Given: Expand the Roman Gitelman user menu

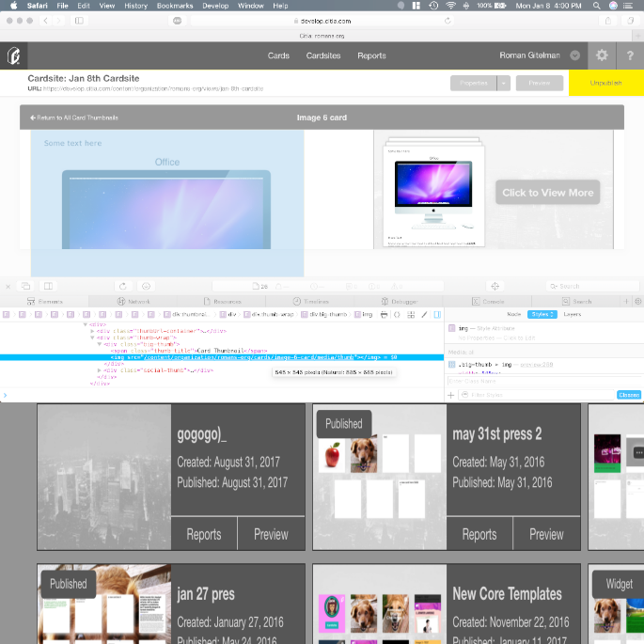Looking at the screenshot, I should point(575,55).
